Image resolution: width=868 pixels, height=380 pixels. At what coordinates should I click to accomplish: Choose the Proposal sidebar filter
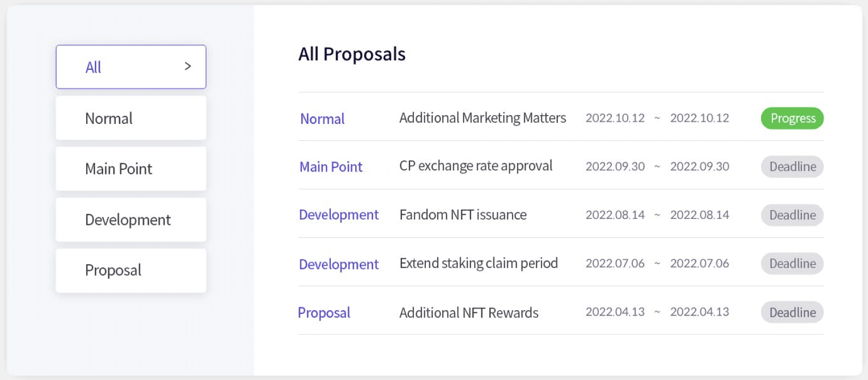point(130,270)
